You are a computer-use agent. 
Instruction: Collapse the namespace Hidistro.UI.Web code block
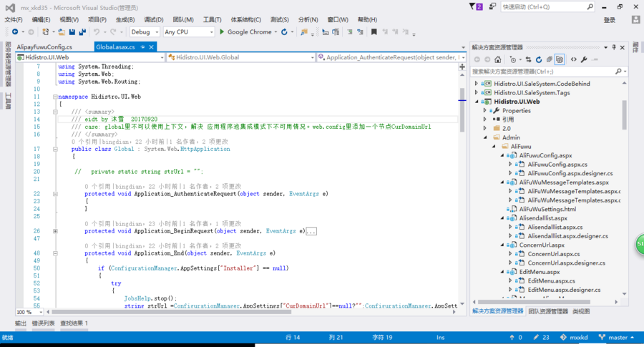pyautogui.click(x=55, y=97)
